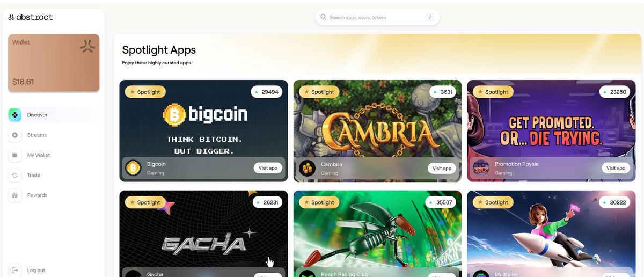This screenshot has width=644, height=277.
Task: Click the Cambria gold coins icon
Action: [x=308, y=168]
